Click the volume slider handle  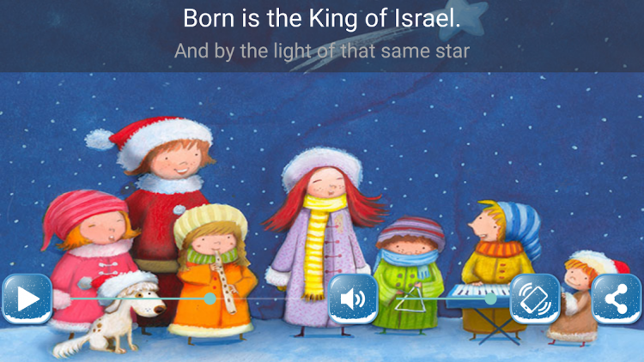coord(490,299)
